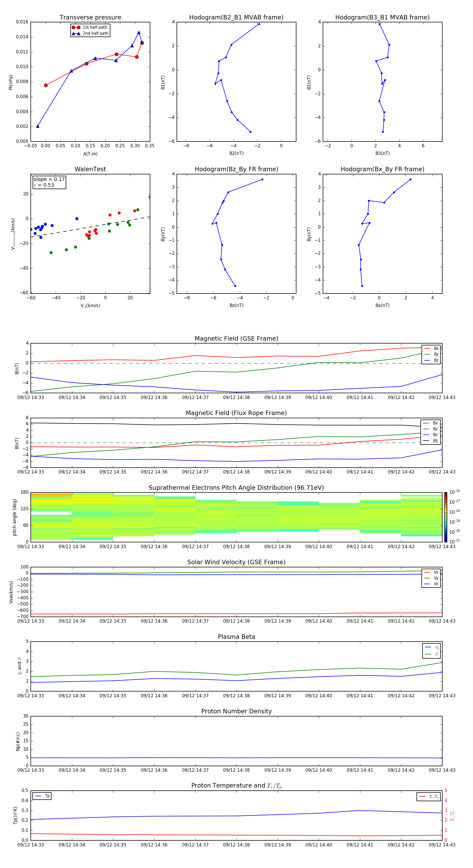Click the 'A(T·m)' axis label

pyautogui.click(x=90, y=154)
